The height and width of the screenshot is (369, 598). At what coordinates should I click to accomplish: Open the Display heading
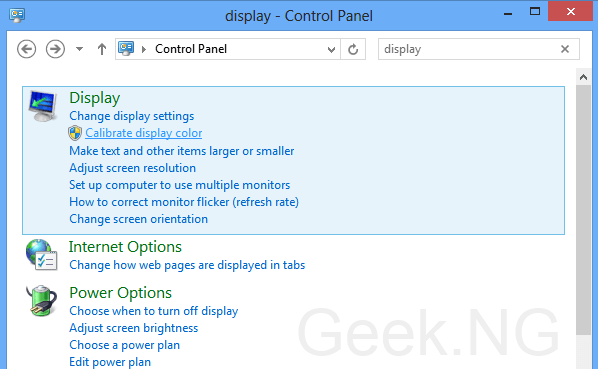pyautogui.click(x=95, y=98)
